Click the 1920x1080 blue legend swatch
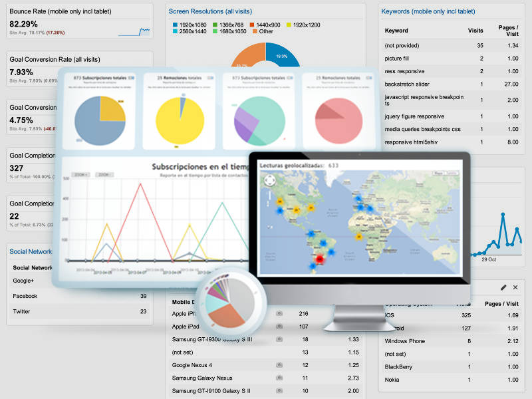This screenshot has height=399, width=532. (175, 25)
